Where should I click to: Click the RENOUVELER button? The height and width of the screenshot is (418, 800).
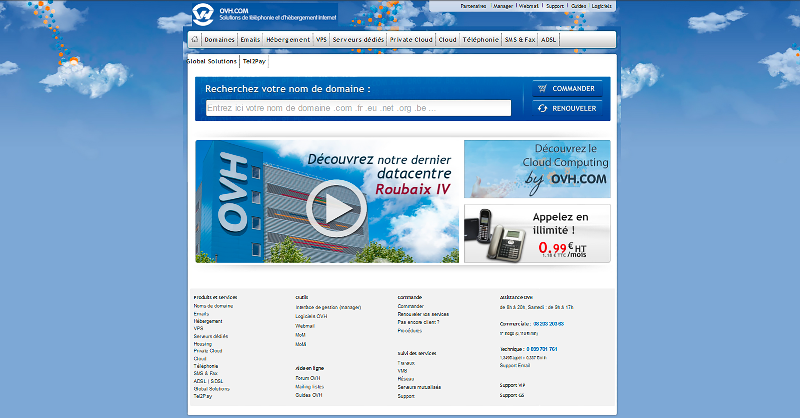tap(567, 108)
